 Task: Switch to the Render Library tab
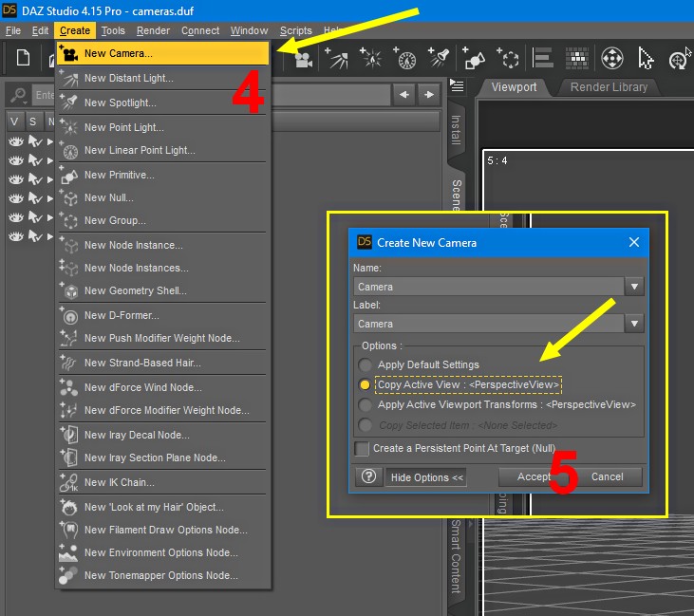pos(609,87)
